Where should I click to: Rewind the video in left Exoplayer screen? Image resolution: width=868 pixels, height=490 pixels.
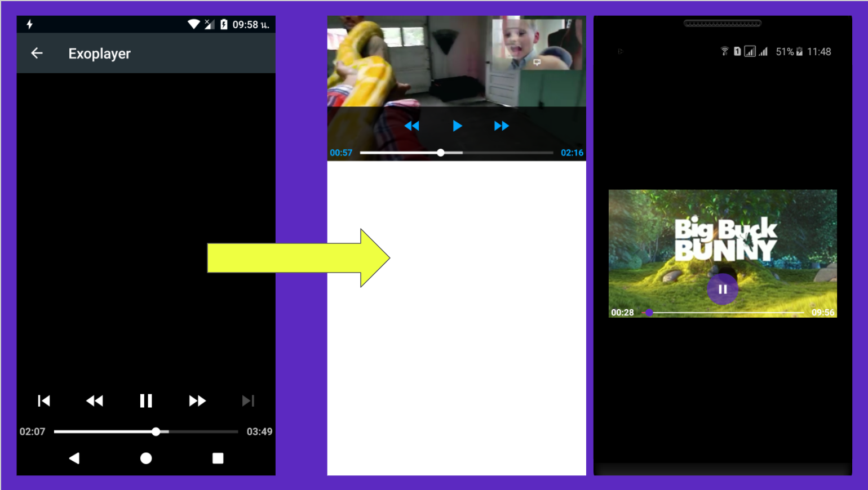[x=95, y=400]
